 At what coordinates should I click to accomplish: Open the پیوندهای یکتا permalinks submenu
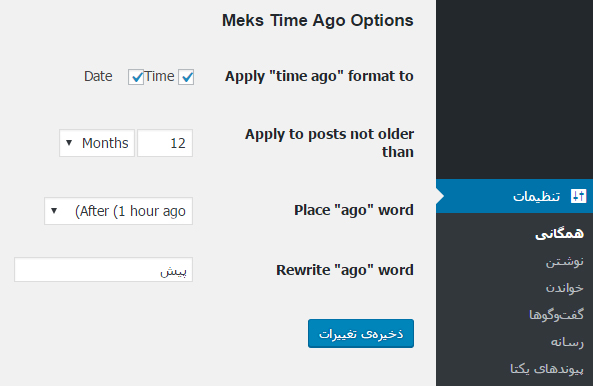click(547, 369)
